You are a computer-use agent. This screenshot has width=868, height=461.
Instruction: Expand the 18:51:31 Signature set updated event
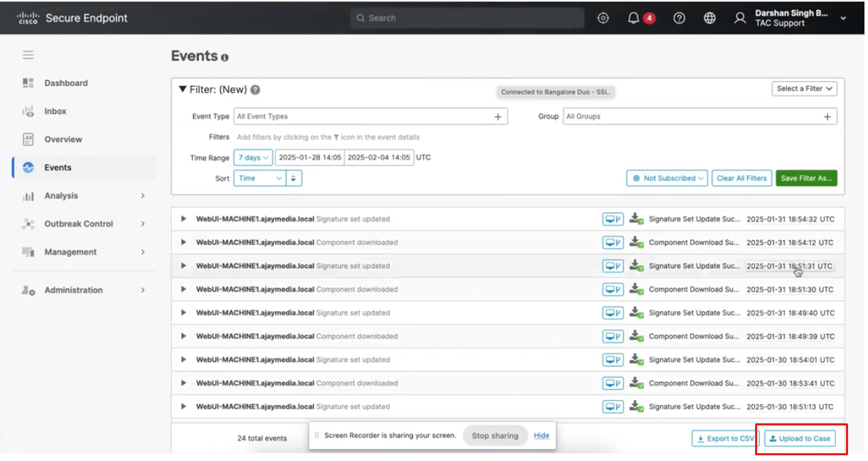(184, 266)
